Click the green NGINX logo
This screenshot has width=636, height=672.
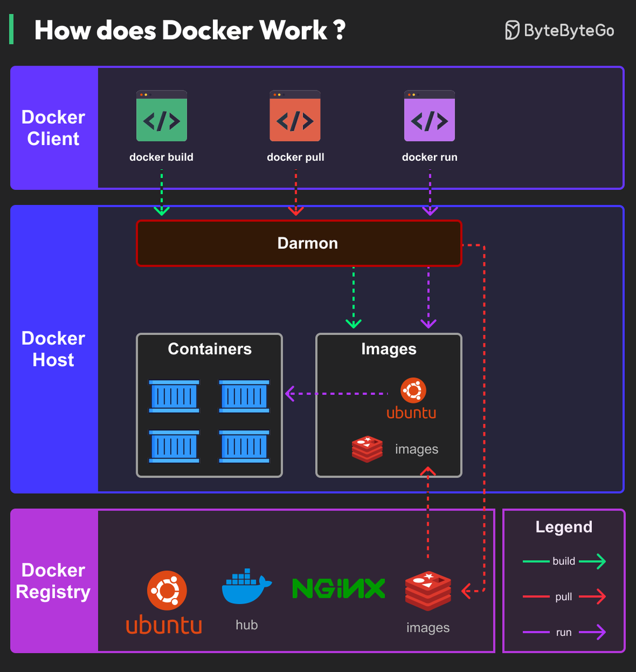(339, 588)
